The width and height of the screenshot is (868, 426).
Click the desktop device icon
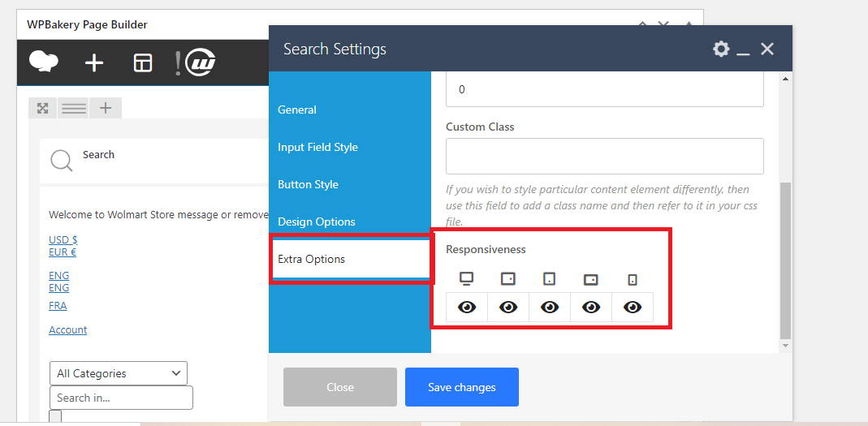(467, 279)
